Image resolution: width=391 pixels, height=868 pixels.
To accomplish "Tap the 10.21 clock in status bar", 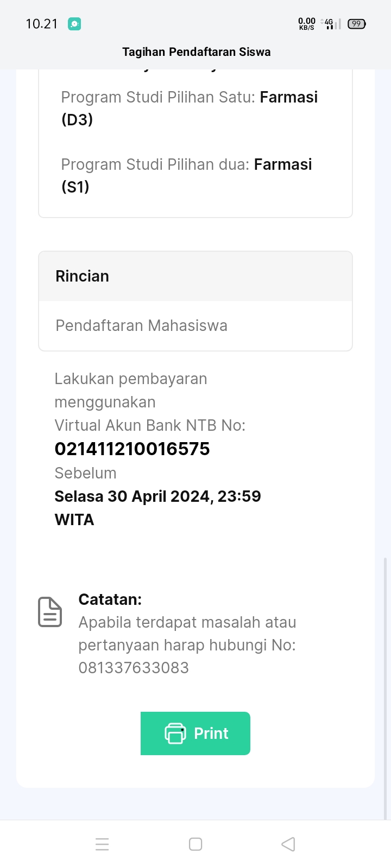I will click(42, 24).
